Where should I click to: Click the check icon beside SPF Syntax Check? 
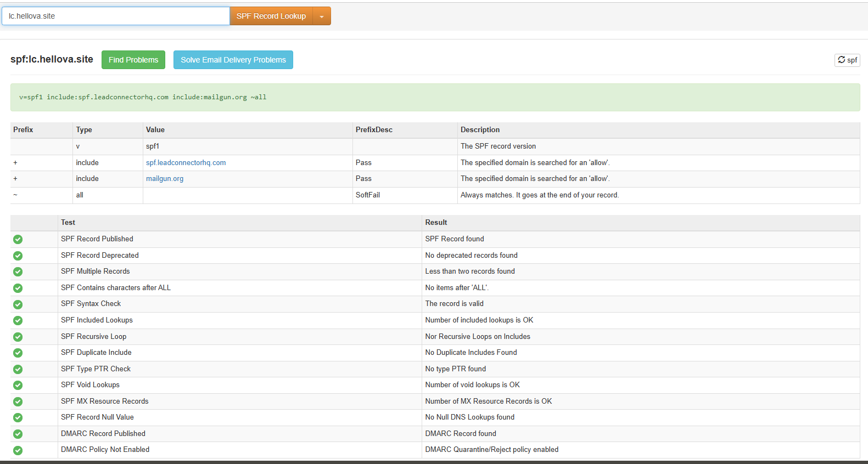click(18, 304)
